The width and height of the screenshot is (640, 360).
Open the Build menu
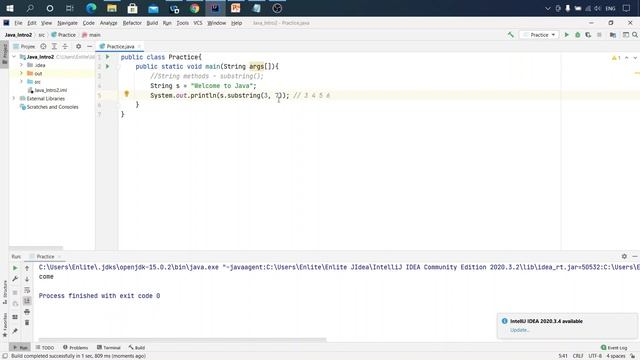coord(152,23)
